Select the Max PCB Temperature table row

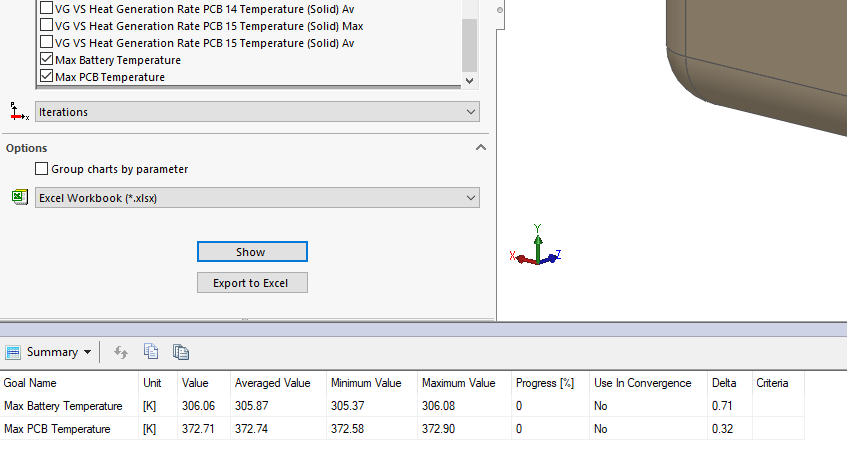[x=63, y=429]
